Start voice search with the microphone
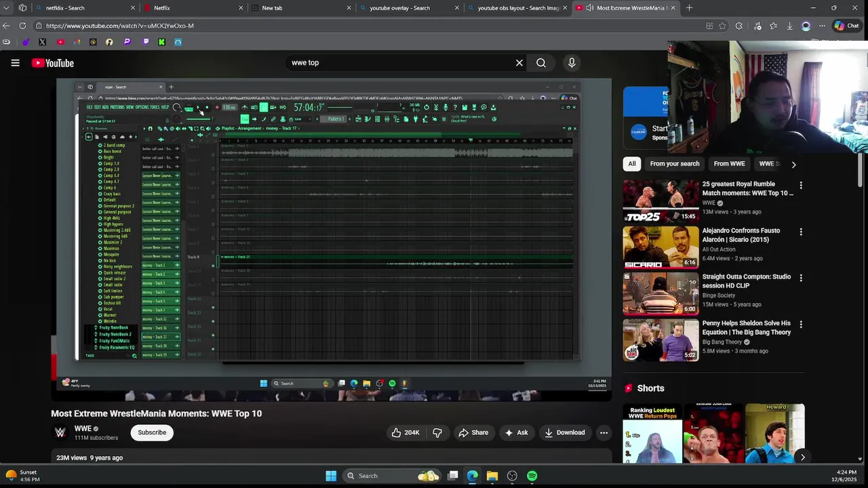868x488 pixels. pos(572,62)
